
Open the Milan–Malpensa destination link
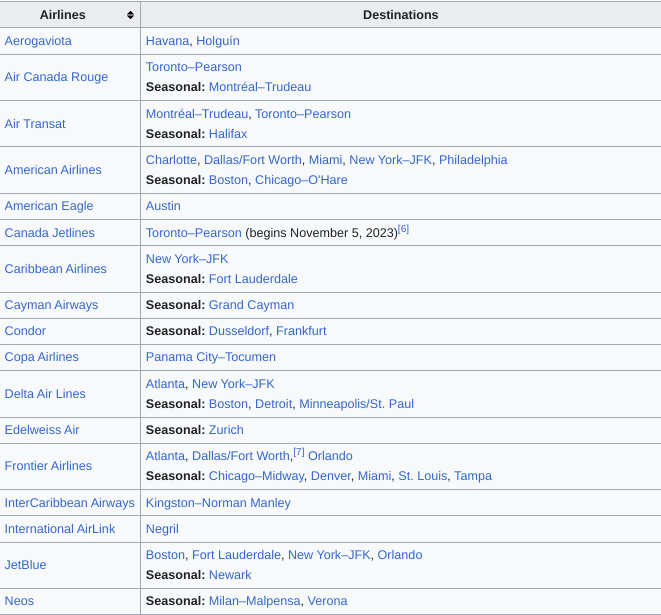coord(255,602)
